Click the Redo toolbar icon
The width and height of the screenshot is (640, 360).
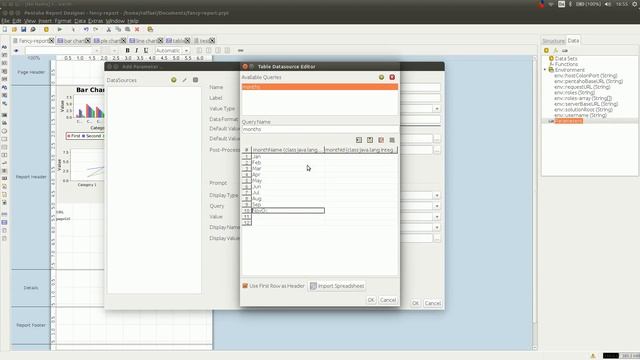click(x=96, y=29)
